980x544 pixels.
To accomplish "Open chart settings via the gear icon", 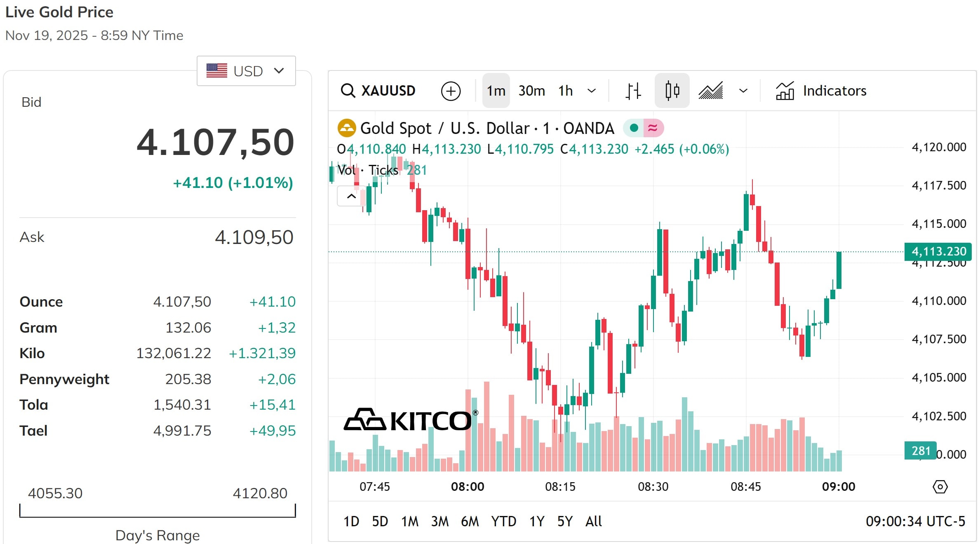I will point(940,487).
